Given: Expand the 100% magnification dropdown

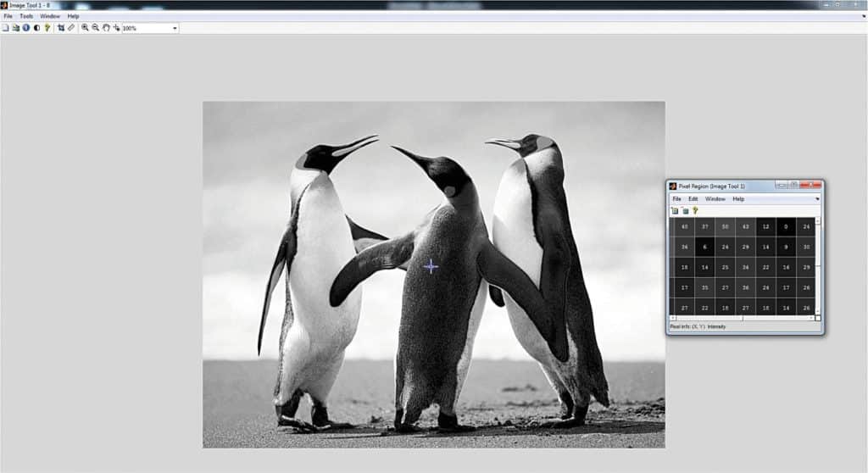Looking at the screenshot, I should point(175,28).
